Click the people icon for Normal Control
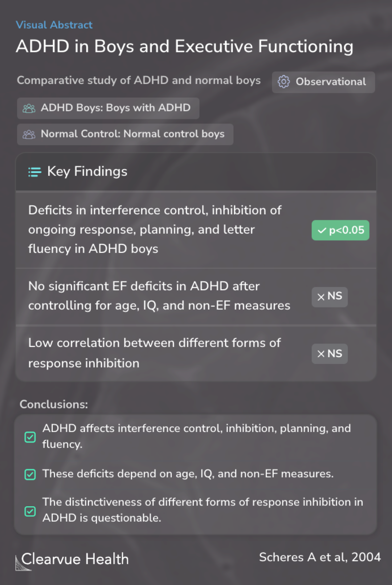Viewport: 392px width, 585px height. tap(29, 134)
